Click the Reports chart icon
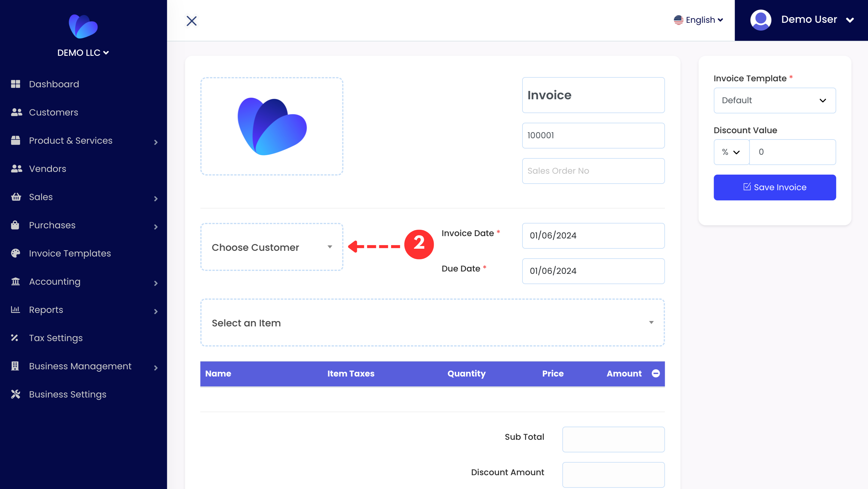Screen dimensions: 868x489 [16, 310]
